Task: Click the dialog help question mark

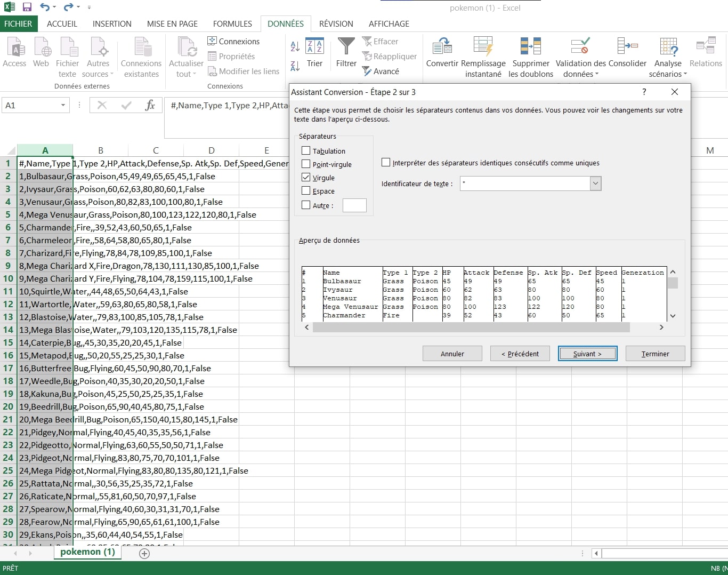Action: tap(644, 92)
